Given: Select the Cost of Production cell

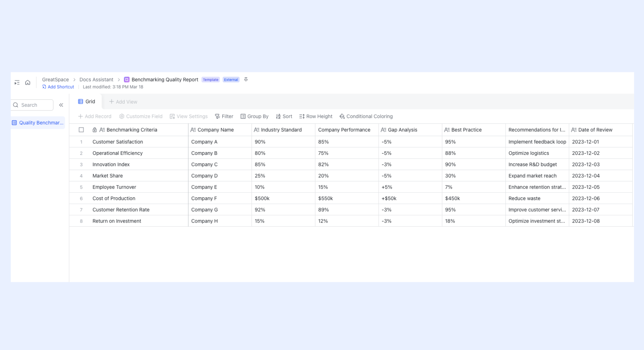Looking at the screenshot, I should tap(139, 198).
